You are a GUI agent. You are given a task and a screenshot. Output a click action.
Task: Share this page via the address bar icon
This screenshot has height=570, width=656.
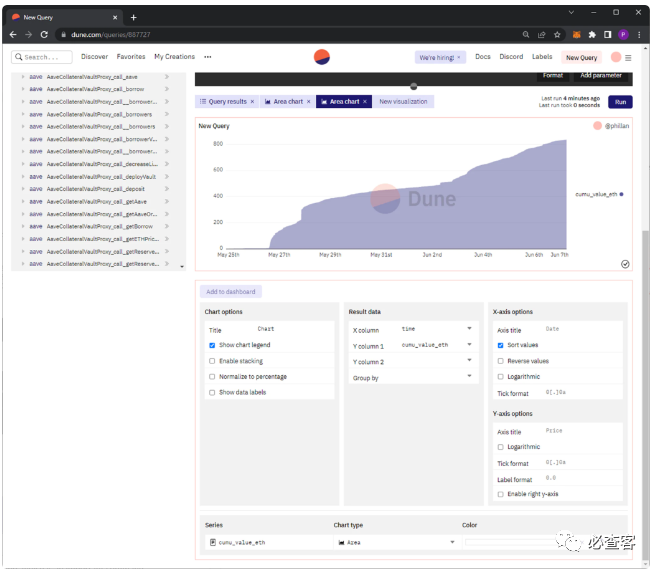[x=541, y=35]
